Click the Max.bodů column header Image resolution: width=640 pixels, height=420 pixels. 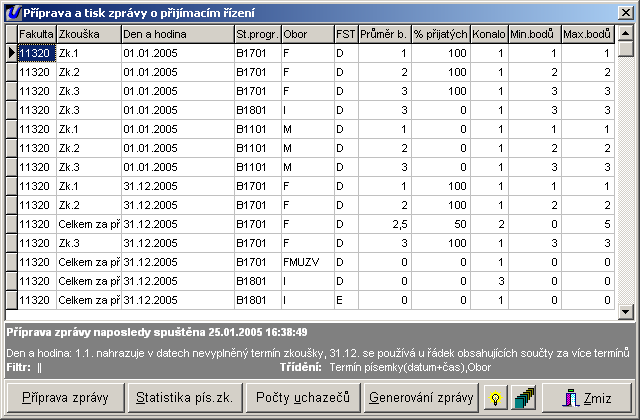click(x=587, y=34)
